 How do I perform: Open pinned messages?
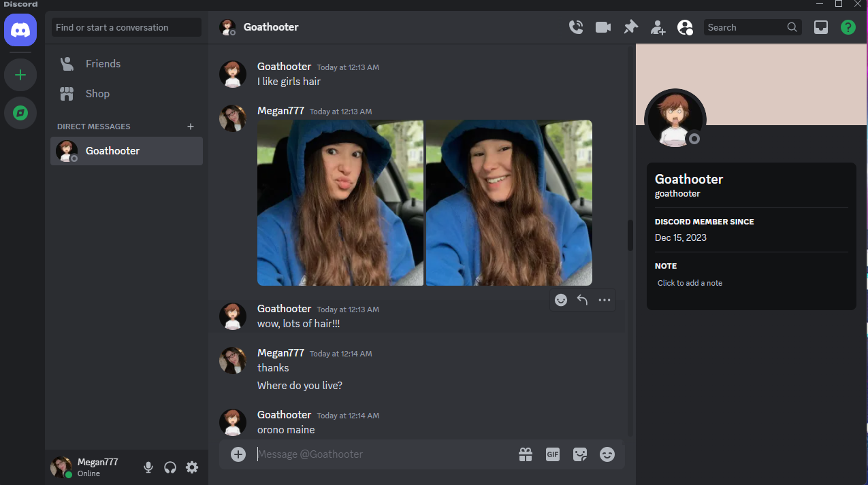coord(631,27)
